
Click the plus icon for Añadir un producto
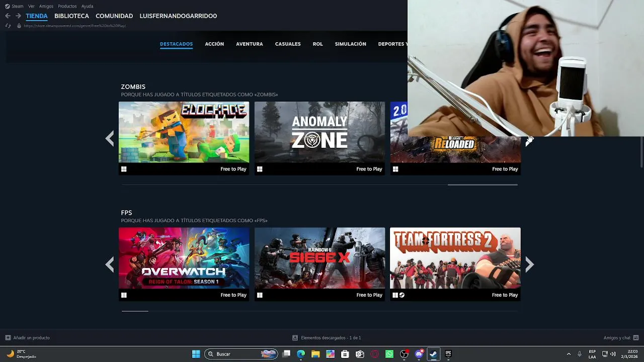8,338
